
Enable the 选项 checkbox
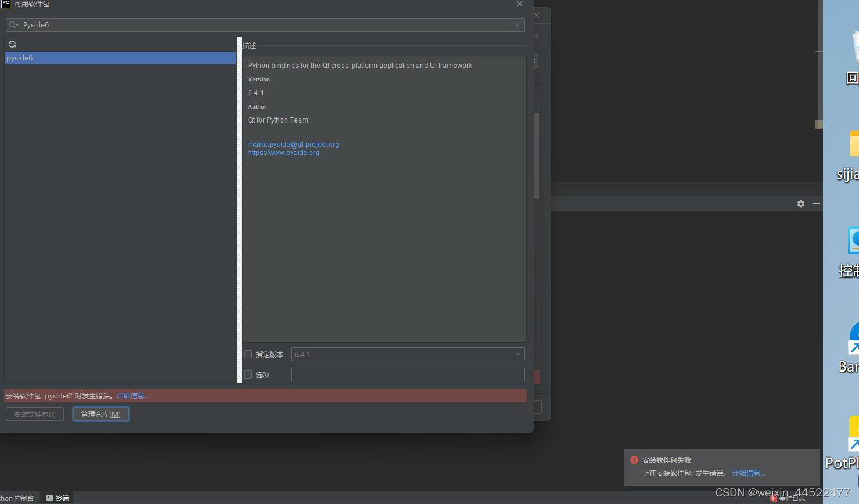pyautogui.click(x=248, y=375)
